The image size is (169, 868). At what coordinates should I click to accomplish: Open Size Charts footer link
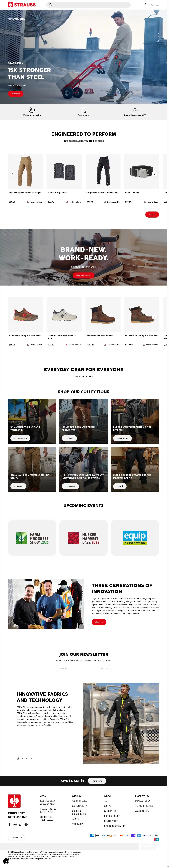click(110, 811)
